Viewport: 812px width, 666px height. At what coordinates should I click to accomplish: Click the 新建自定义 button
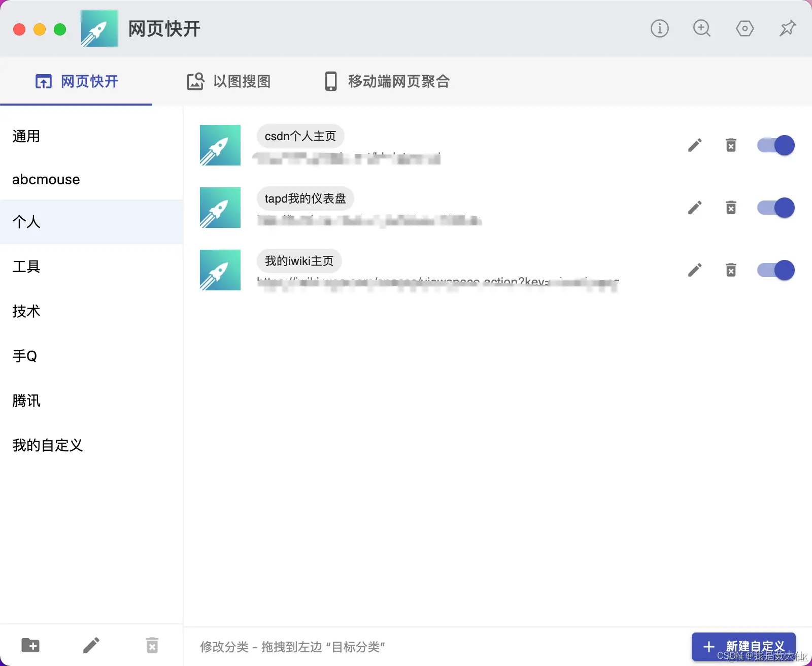coord(743,646)
